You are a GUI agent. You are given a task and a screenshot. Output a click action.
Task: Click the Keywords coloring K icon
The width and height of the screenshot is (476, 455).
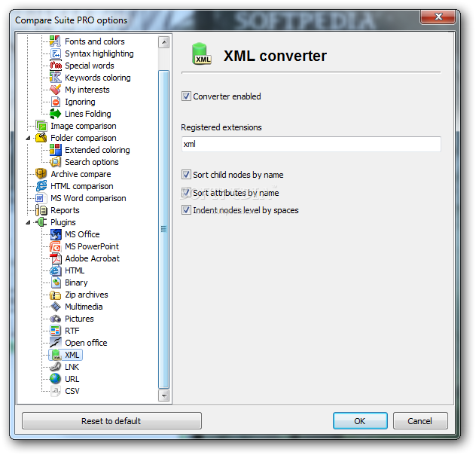55,78
